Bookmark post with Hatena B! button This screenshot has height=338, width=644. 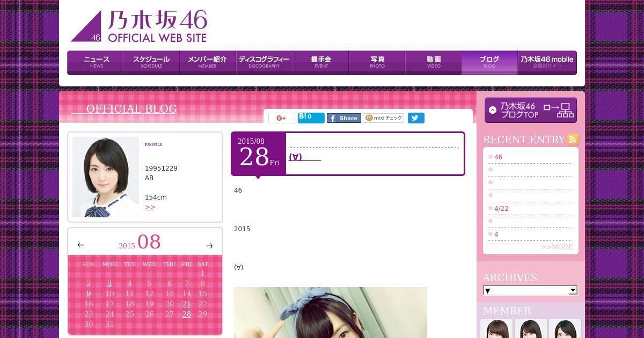(x=311, y=118)
